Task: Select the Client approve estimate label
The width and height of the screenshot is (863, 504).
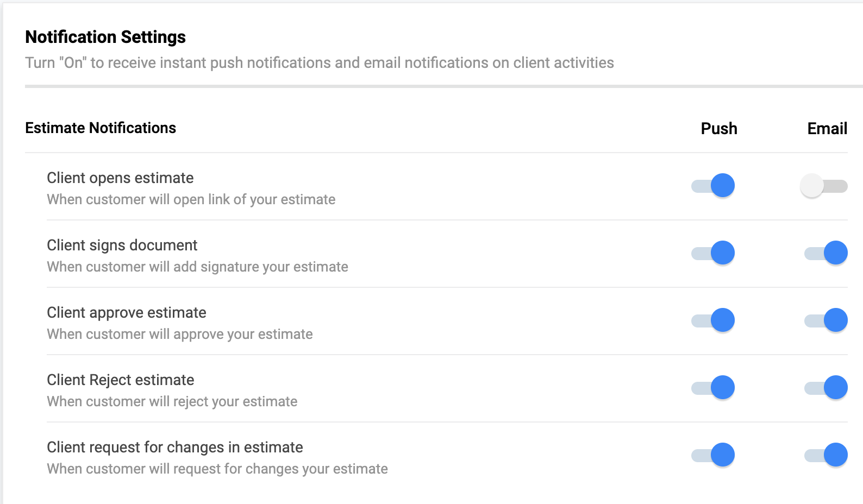Action: (x=127, y=313)
